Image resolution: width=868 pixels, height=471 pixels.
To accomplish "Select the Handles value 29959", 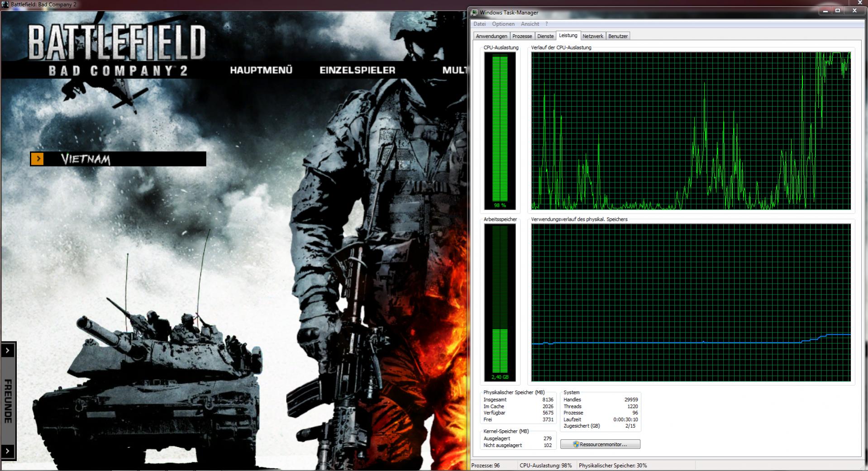I will pos(631,400).
